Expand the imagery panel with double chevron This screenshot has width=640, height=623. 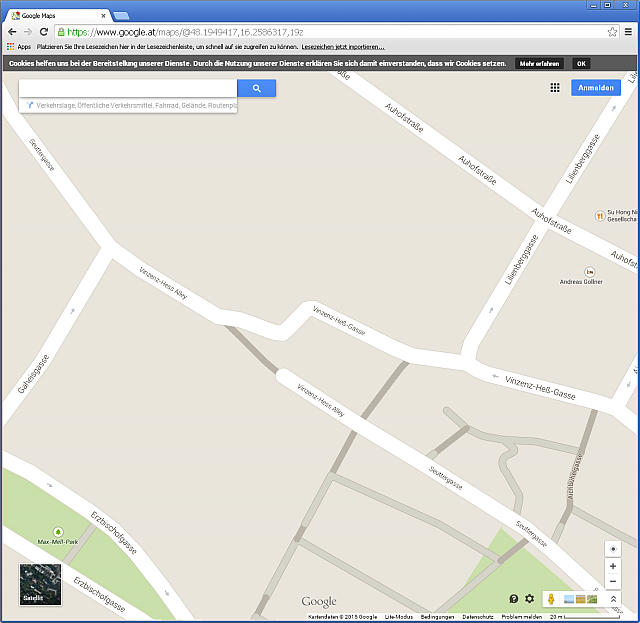613,599
